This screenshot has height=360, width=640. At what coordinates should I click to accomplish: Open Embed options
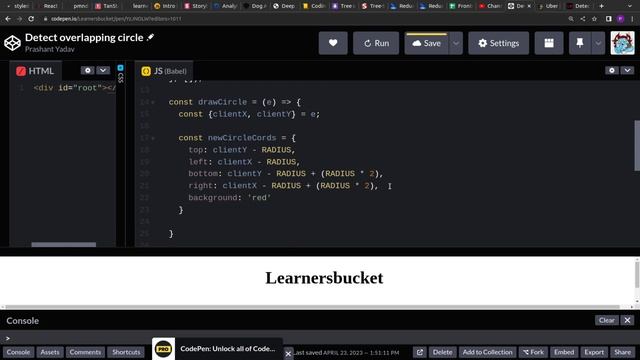point(564,352)
